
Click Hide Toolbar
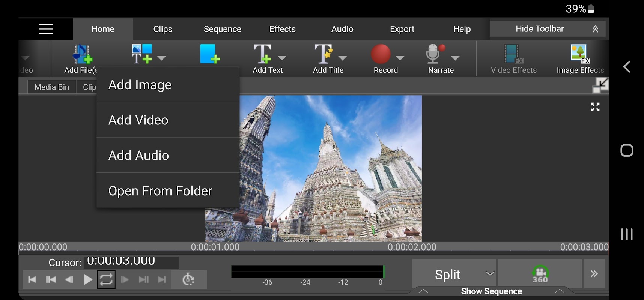coord(548,29)
